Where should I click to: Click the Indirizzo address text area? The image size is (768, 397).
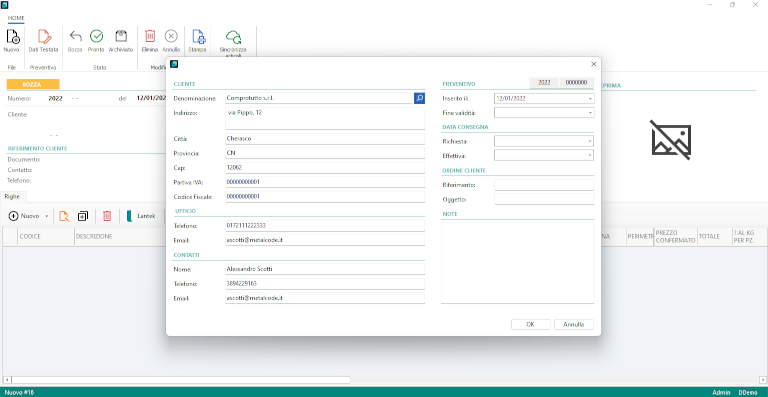325,118
